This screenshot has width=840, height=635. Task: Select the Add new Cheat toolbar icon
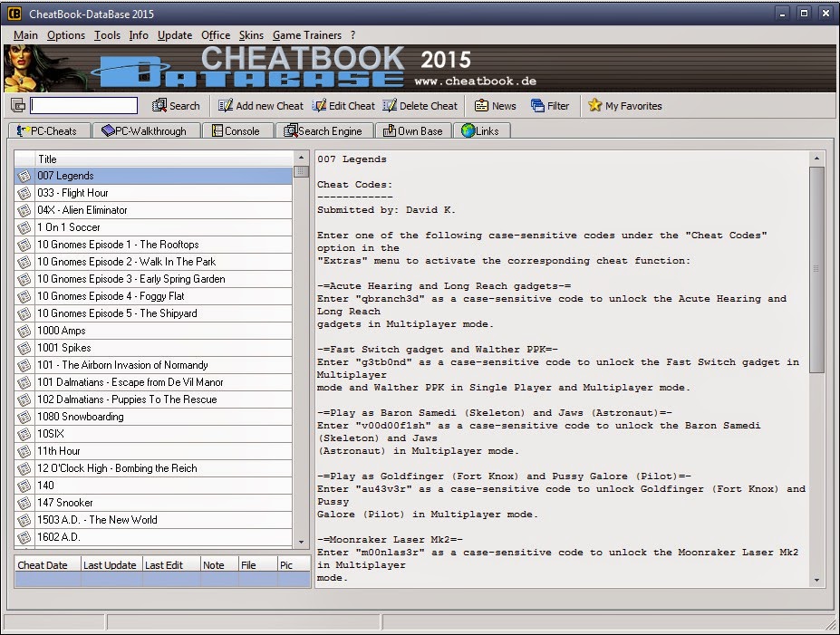[x=260, y=105]
